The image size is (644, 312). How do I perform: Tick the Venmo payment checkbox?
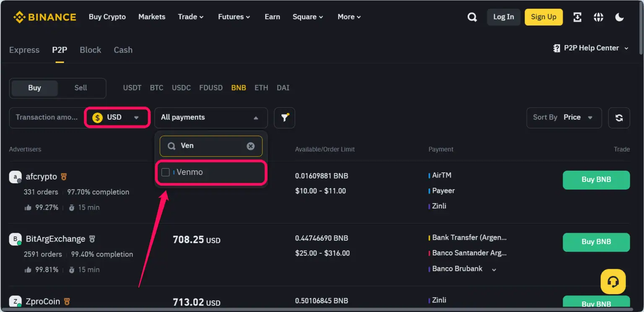[165, 172]
